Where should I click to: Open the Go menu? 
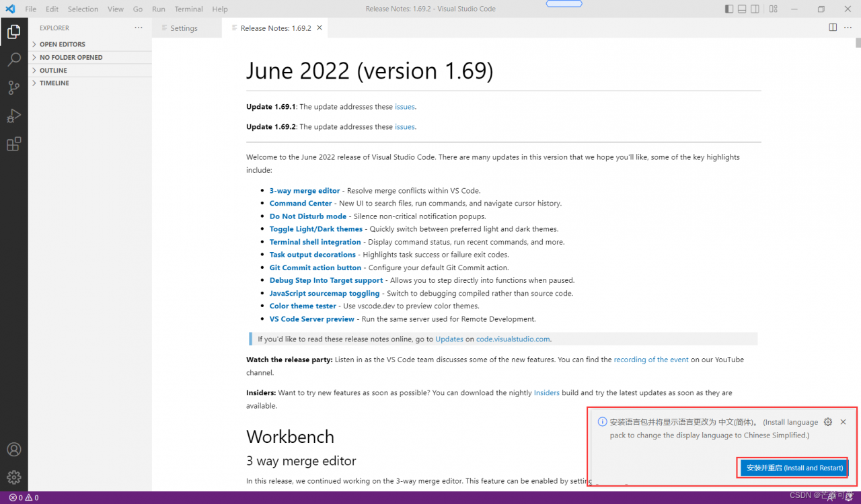click(x=138, y=9)
